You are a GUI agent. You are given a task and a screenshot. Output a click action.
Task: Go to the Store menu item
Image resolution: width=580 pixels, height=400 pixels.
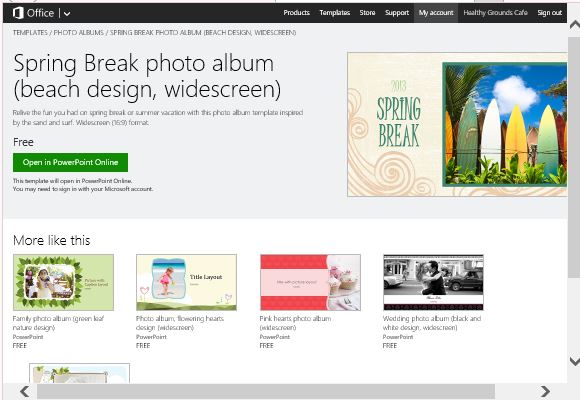coord(367,13)
